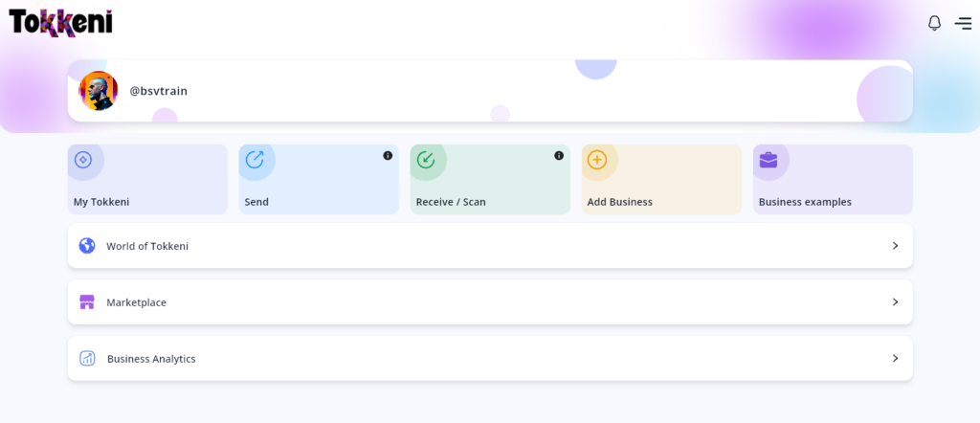Click the Send arrow icon
This screenshot has width=980, height=423.
point(255,160)
